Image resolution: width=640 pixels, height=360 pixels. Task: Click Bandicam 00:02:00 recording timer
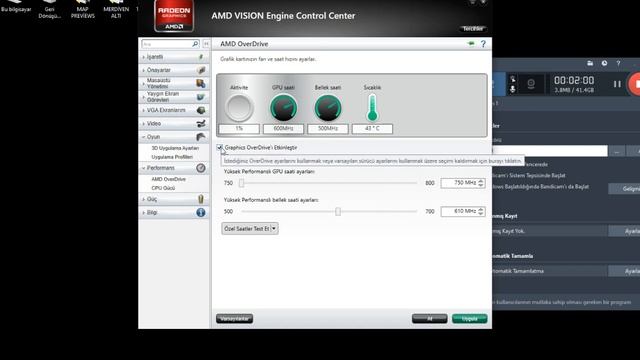574,80
